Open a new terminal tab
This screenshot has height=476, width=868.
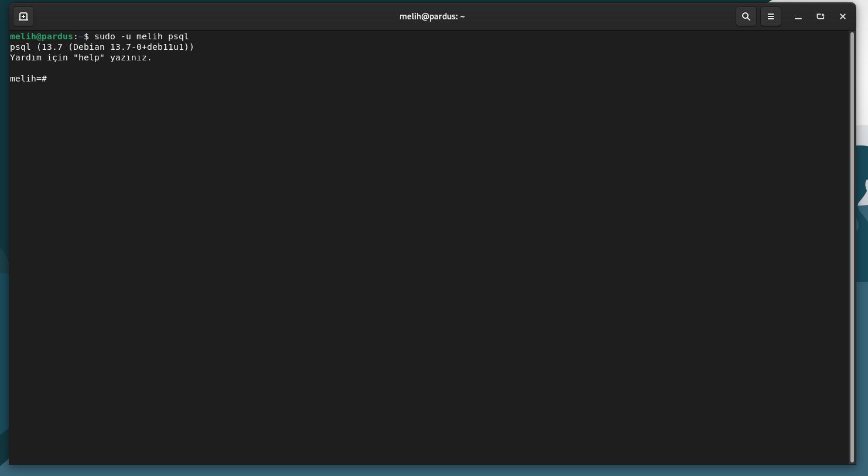pyautogui.click(x=23, y=16)
